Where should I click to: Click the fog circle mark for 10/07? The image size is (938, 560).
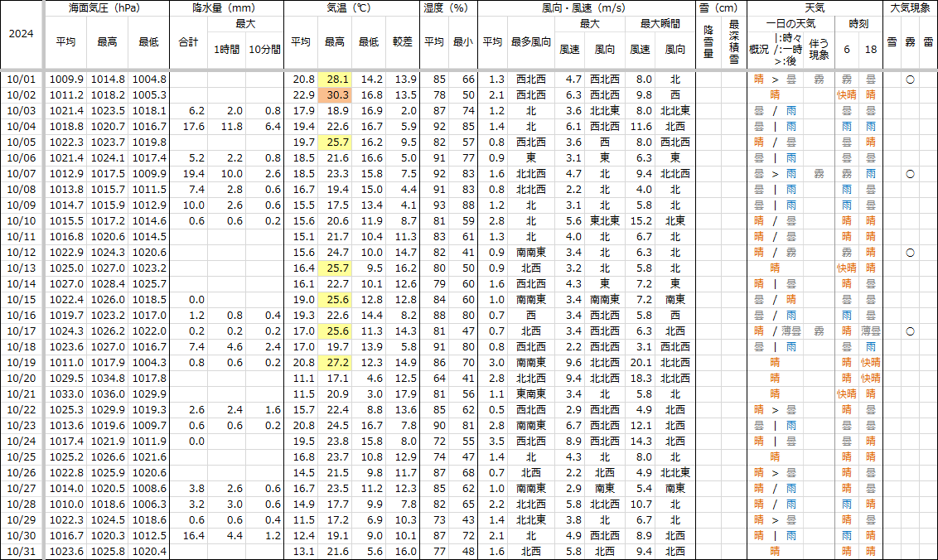(x=909, y=174)
